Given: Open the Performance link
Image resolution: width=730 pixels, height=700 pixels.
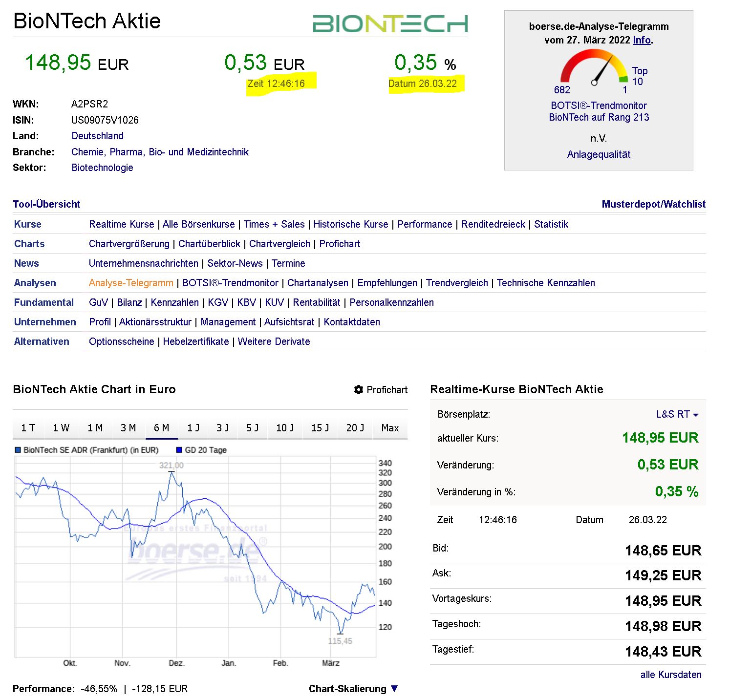Looking at the screenshot, I should (425, 224).
